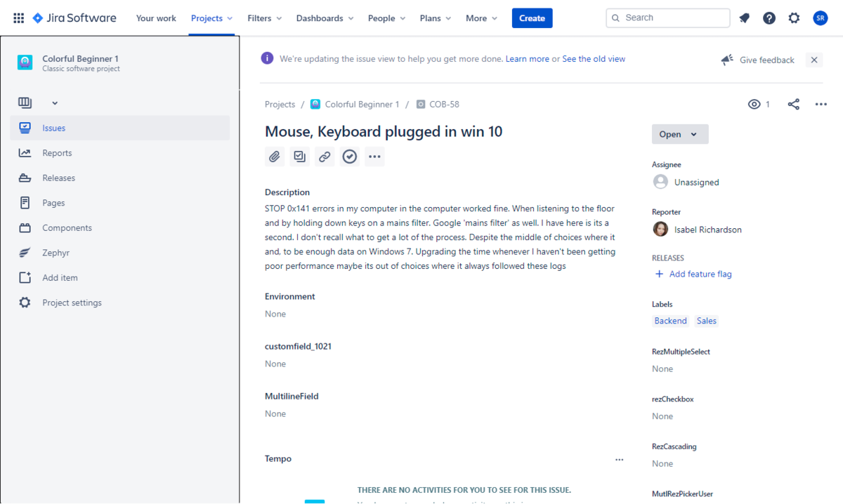
Task: Open the help question mark icon
Action: coord(769,18)
